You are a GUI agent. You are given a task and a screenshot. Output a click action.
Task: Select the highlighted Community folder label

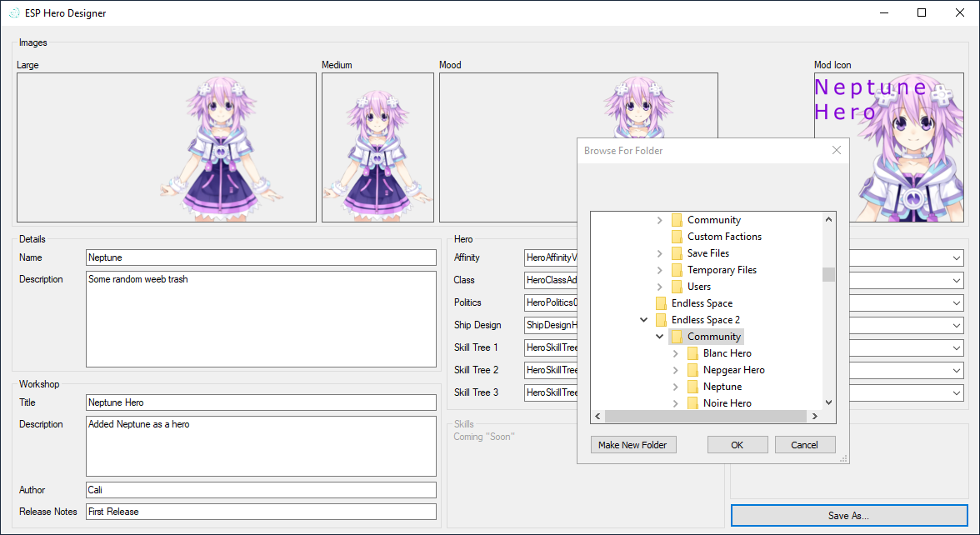click(714, 337)
